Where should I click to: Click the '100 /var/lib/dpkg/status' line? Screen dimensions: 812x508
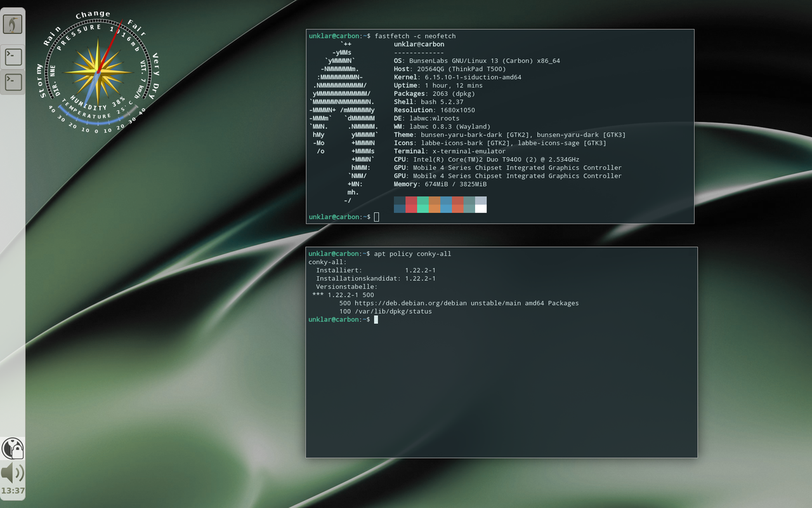pyautogui.click(x=385, y=312)
